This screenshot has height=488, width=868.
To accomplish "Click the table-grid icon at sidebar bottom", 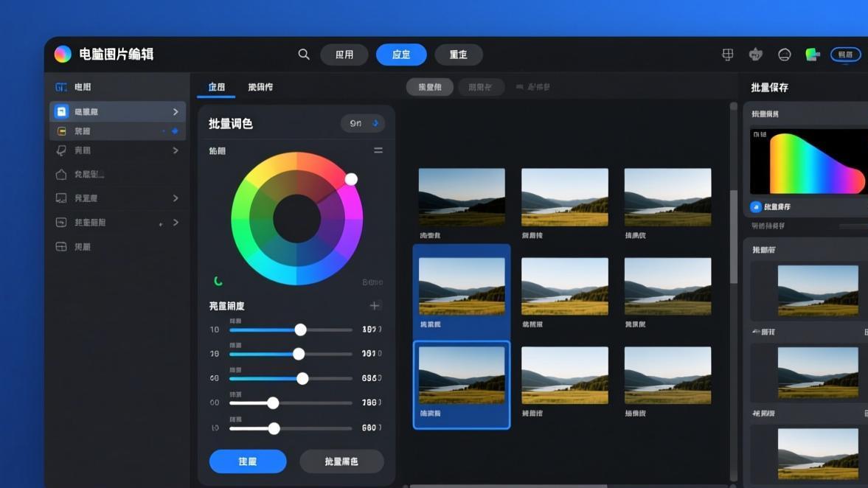I will pyautogui.click(x=61, y=247).
